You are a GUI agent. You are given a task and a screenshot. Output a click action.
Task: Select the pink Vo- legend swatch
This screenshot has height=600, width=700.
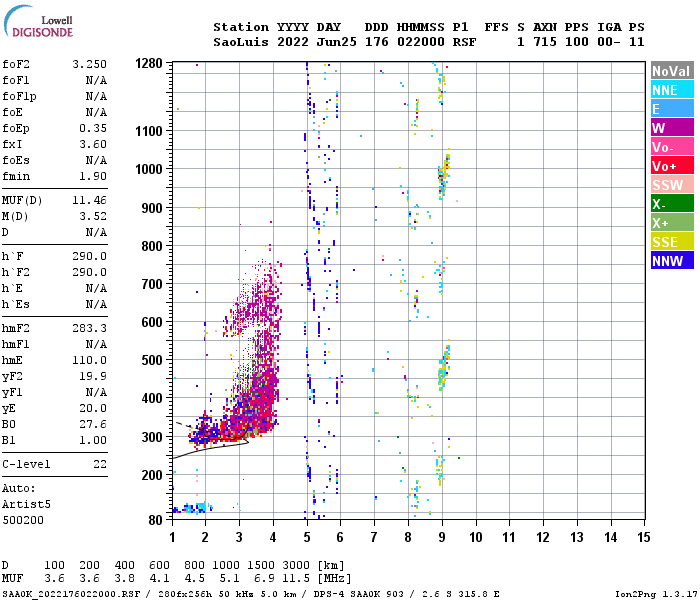(672, 147)
